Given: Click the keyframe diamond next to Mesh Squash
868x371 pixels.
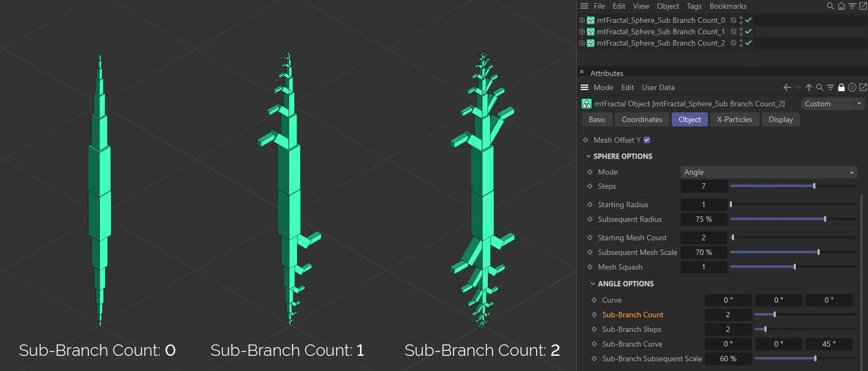Looking at the screenshot, I should [590, 267].
